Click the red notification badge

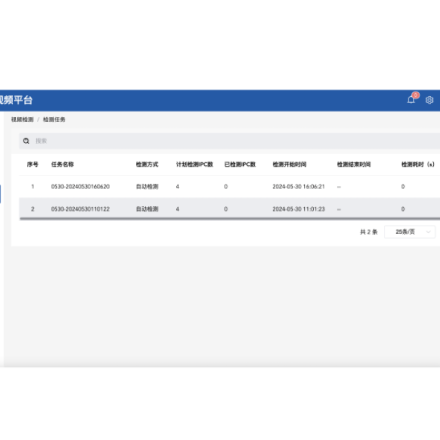[x=415, y=95]
